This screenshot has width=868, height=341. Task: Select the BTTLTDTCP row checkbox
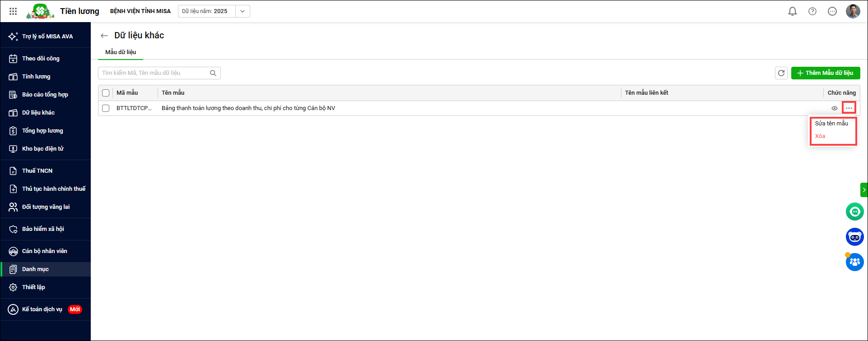(106, 108)
